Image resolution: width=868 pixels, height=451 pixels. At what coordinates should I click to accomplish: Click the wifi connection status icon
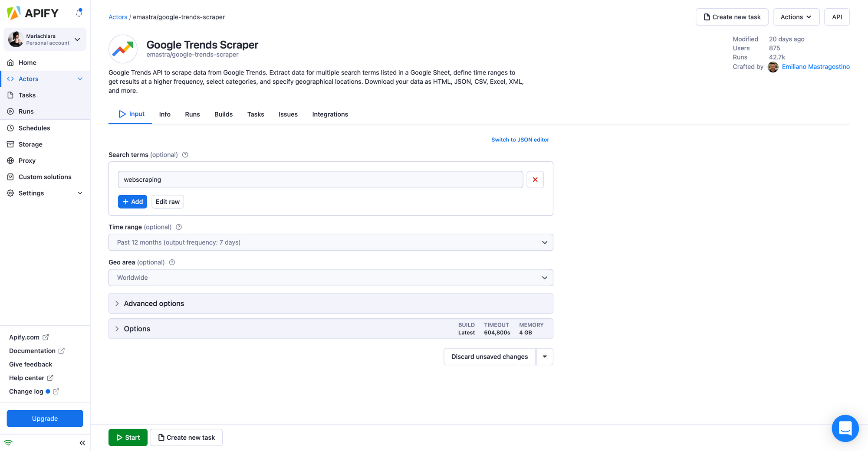8,443
